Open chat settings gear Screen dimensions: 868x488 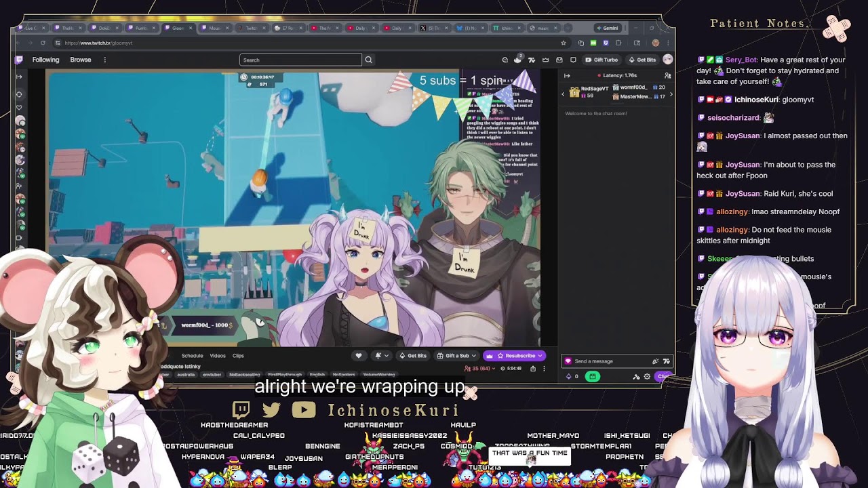[647, 376]
